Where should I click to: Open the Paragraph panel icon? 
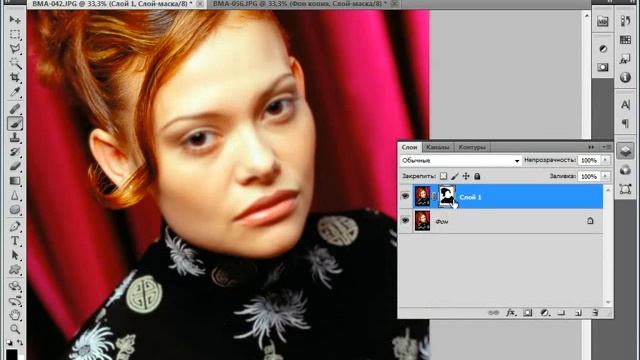(625, 123)
